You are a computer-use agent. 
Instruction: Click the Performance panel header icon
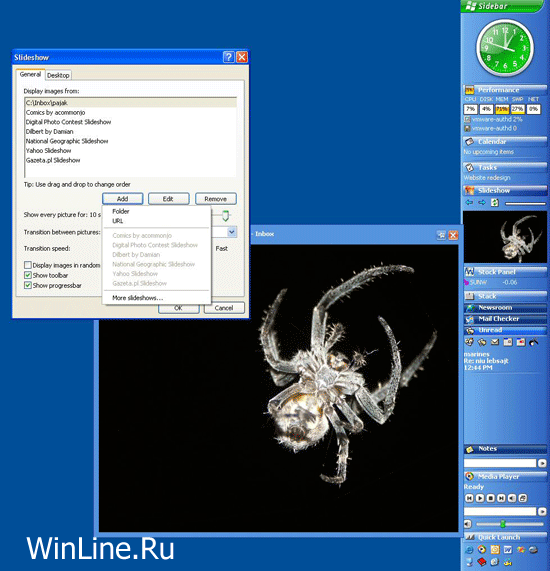coord(470,90)
